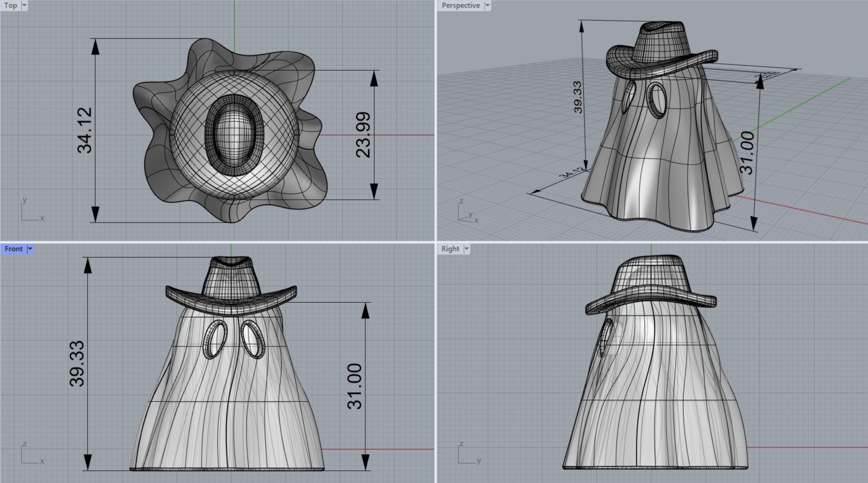Activate the Perspective viewport title label

tap(460, 5)
